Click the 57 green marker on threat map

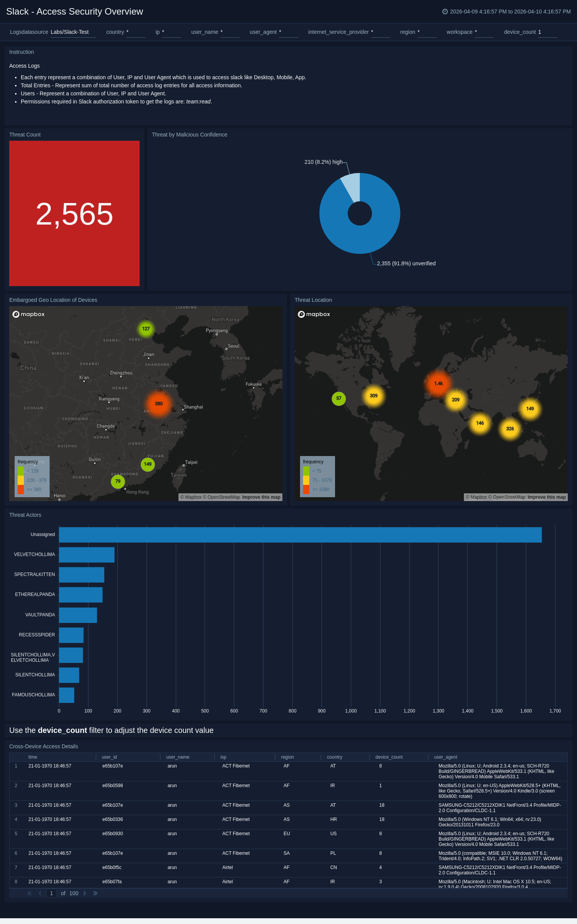click(x=339, y=398)
